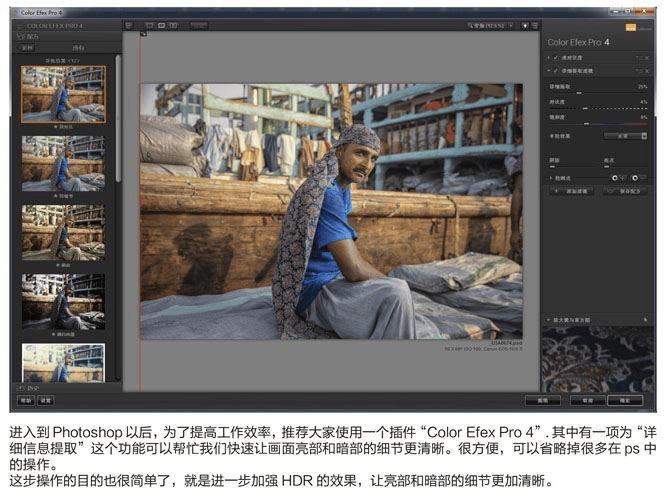Uncheck the enable checkmark of the collapsed filter
667x499 pixels.
coord(556,57)
